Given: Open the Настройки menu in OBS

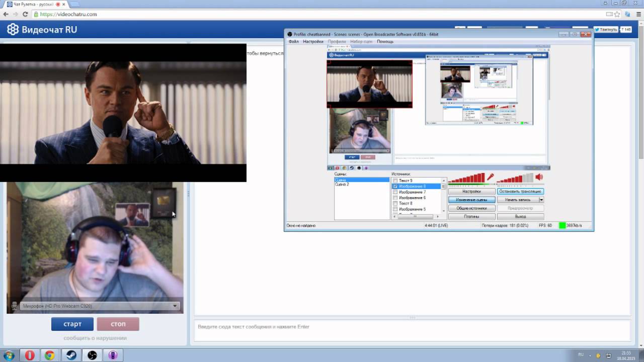Looking at the screenshot, I should pyautogui.click(x=313, y=41).
